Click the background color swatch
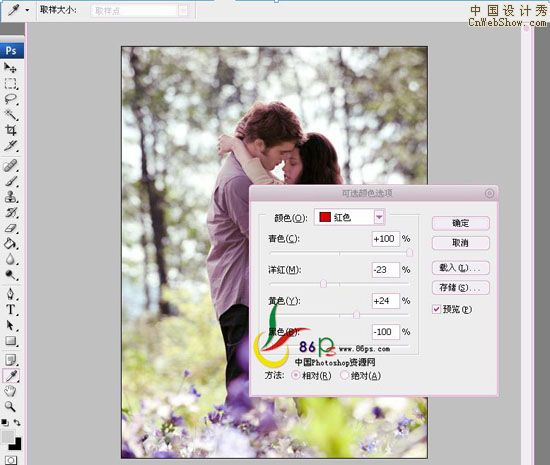 pyautogui.click(x=16, y=445)
